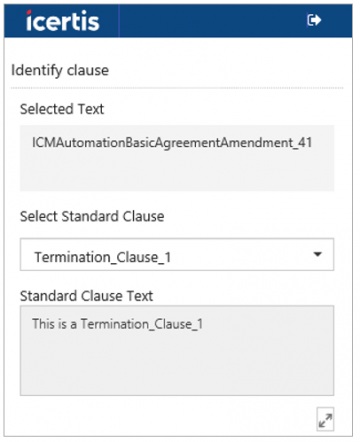The width and height of the screenshot is (360, 442).
Task: Click the expand arrows icon below the clause text
Action: (325, 420)
